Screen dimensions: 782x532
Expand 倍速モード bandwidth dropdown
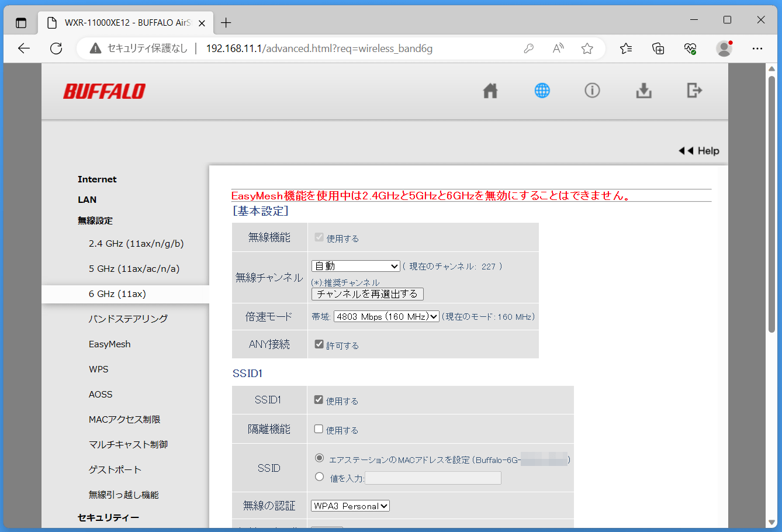coord(386,316)
